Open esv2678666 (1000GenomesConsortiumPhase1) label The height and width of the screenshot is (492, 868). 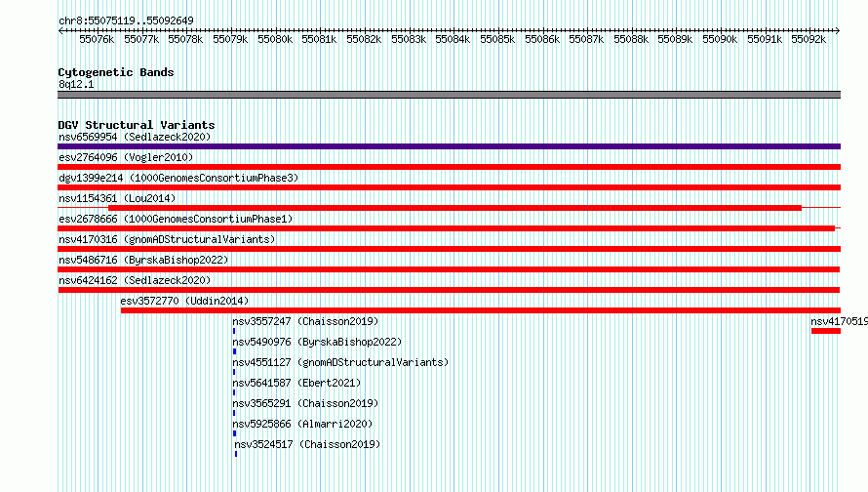point(176,219)
